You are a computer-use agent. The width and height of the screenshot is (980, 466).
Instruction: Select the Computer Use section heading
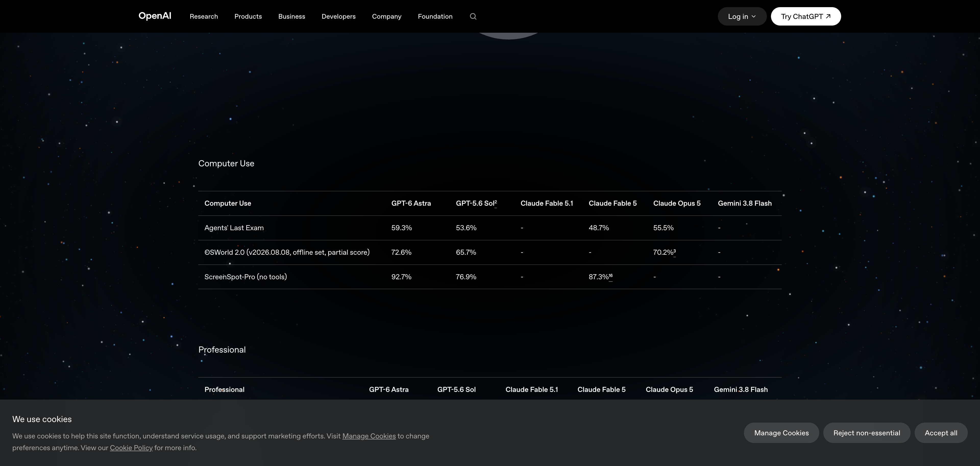226,163
